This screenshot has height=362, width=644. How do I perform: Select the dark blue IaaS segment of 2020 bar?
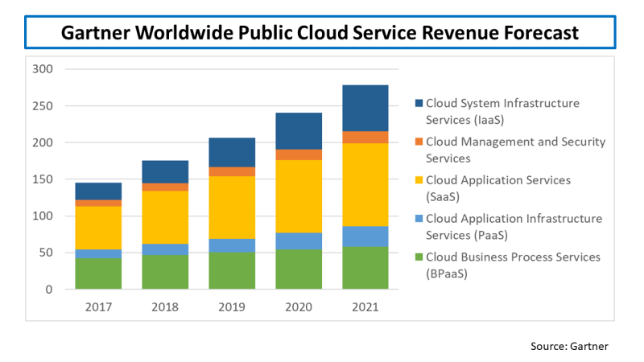point(299,130)
